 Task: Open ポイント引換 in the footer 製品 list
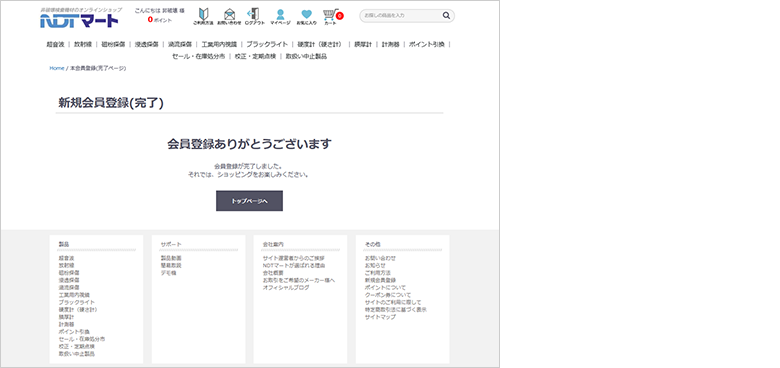point(74,332)
